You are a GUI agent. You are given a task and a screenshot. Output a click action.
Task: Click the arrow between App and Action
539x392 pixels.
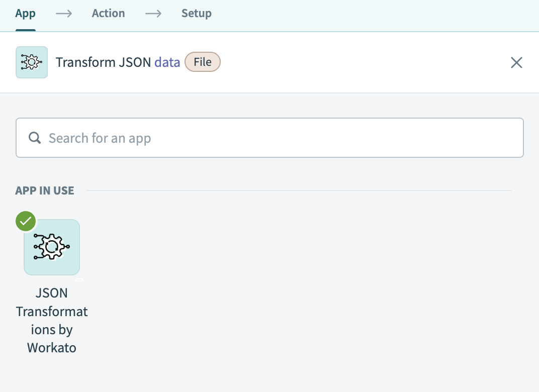tap(63, 14)
